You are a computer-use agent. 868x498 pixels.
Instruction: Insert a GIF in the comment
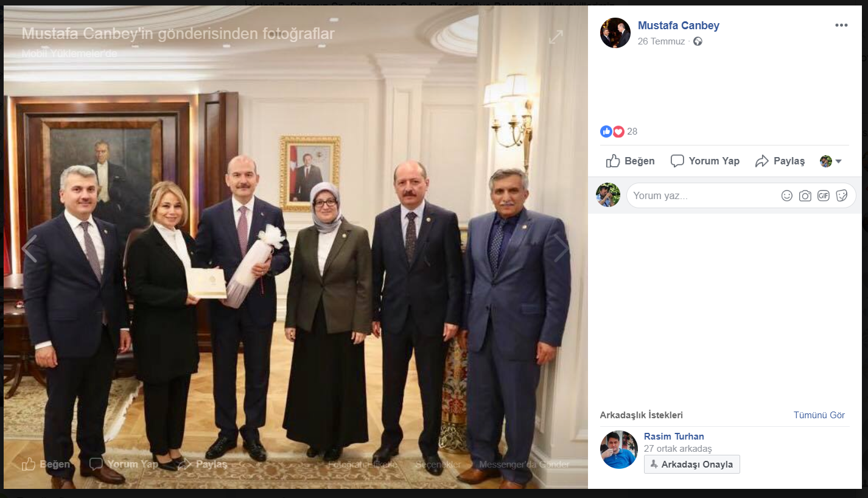824,195
